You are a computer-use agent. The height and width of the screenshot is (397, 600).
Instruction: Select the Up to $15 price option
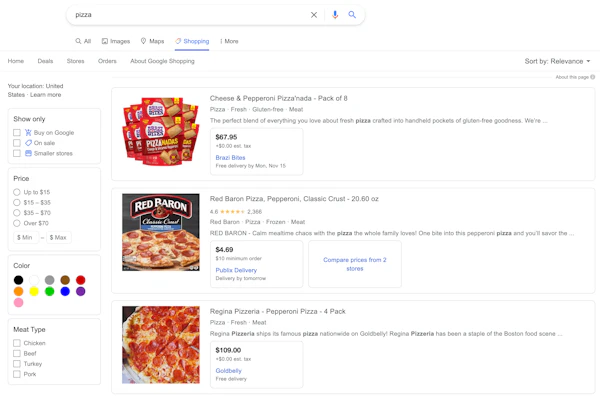click(16, 192)
